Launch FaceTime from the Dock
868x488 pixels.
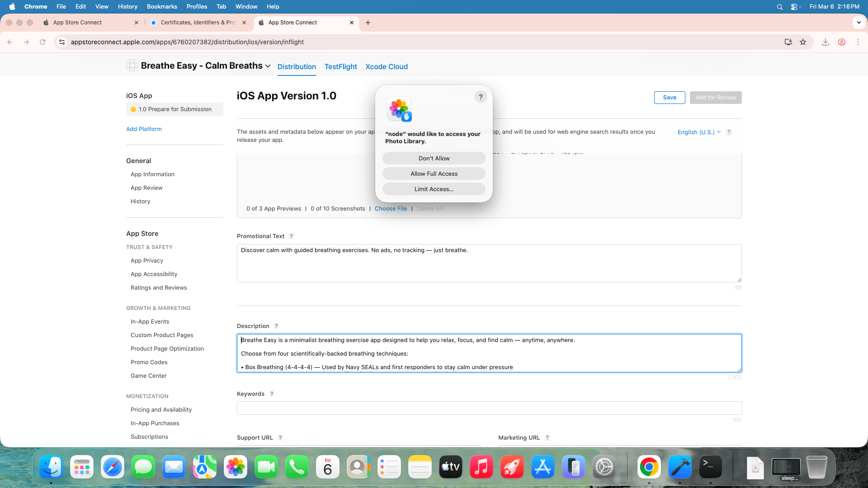266,467
